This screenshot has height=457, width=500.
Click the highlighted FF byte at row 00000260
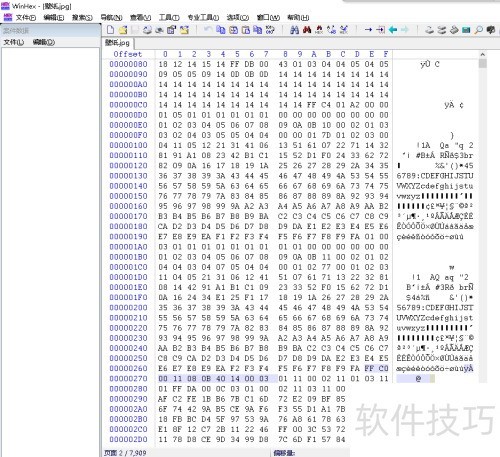(369, 369)
